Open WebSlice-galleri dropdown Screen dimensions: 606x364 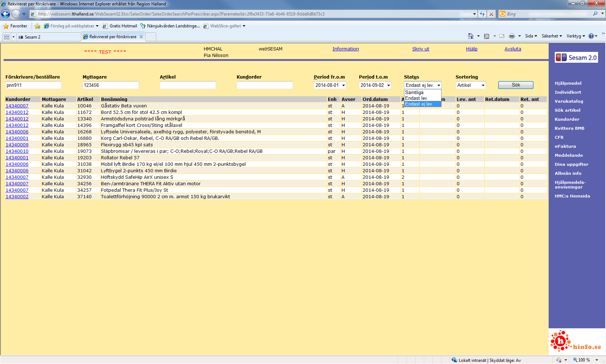click(244, 26)
